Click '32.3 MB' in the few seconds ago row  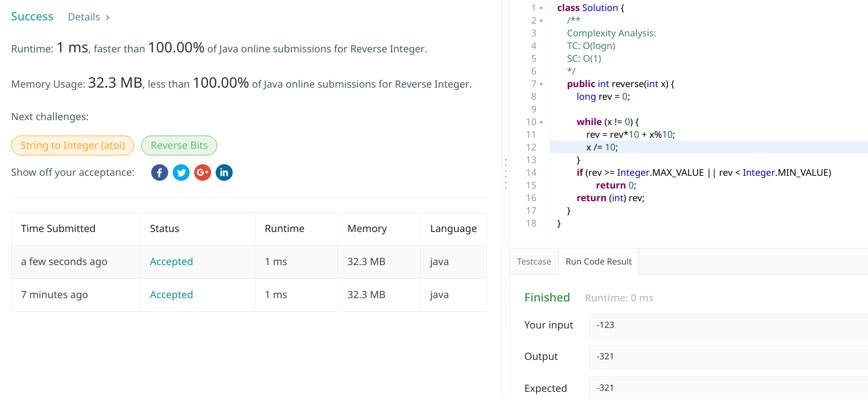pyautogui.click(x=366, y=262)
